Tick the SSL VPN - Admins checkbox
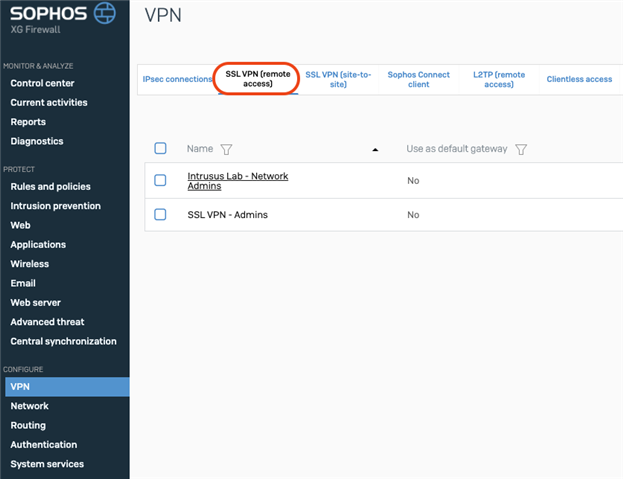 [160, 214]
